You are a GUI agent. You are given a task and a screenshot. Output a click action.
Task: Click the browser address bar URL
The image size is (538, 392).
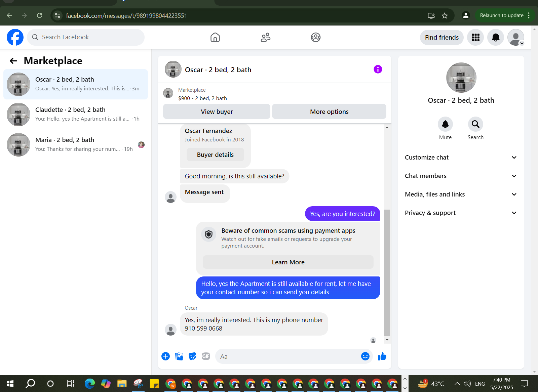click(126, 15)
